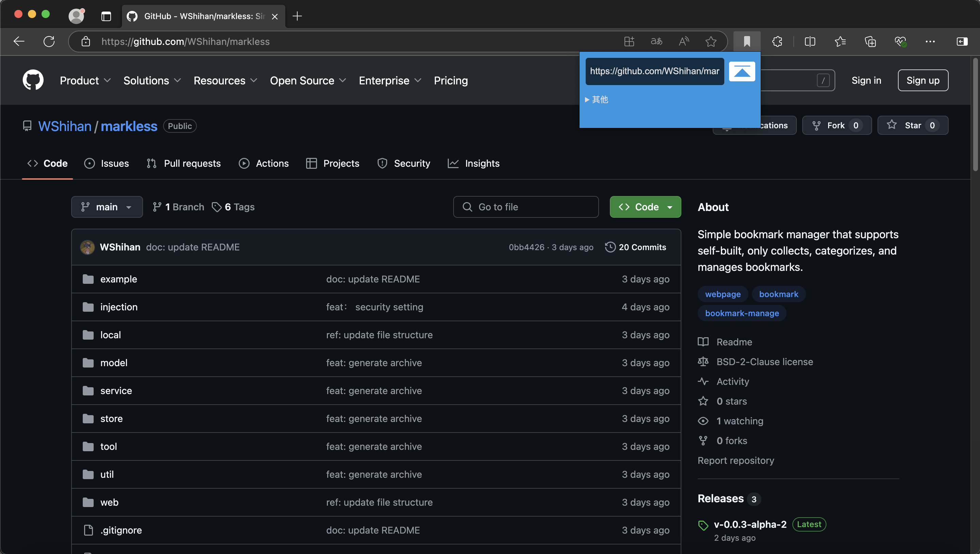Click the site lock icon in address bar
Image resolution: width=980 pixels, height=554 pixels.
(x=86, y=41)
